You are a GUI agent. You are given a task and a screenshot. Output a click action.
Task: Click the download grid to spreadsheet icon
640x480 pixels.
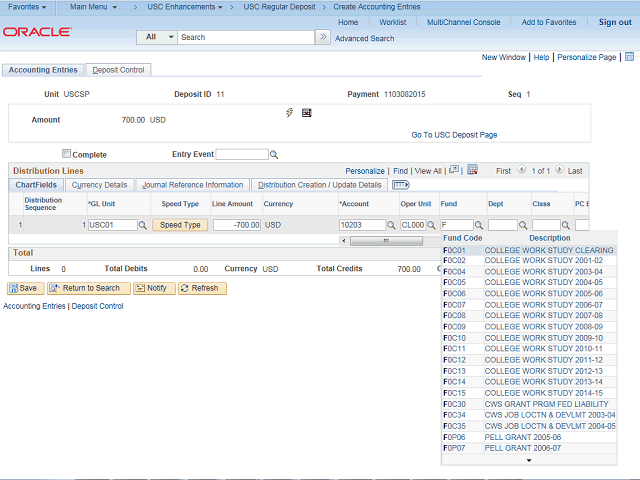pyautogui.click(x=472, y=171)
